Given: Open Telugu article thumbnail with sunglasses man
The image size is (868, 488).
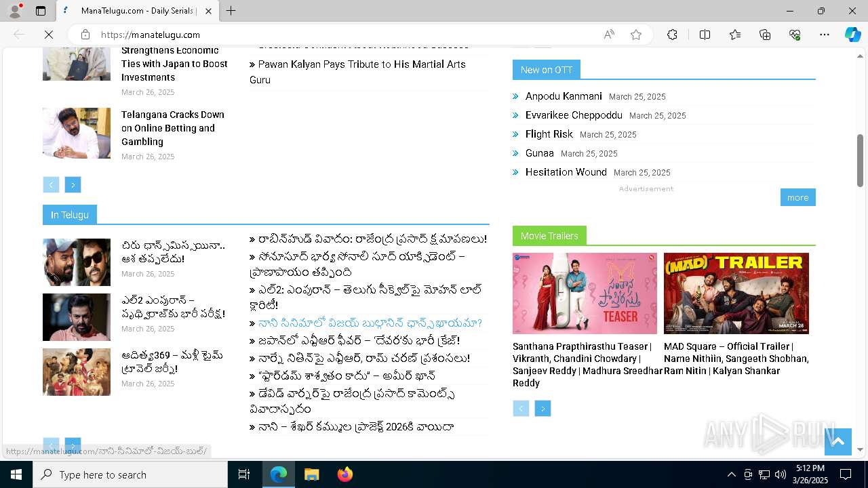Looking at the screenshot, I should [77, 262].
